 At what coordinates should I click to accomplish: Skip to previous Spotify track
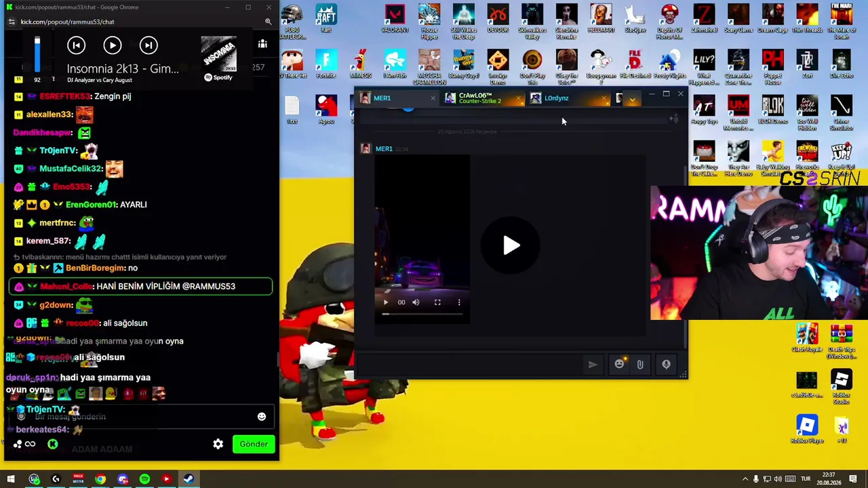pos(76,45)
